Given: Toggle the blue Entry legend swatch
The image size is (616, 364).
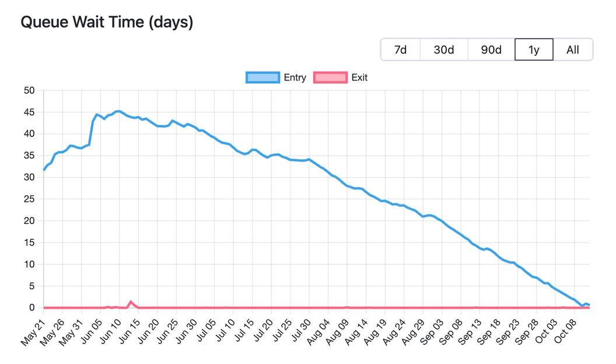Looking at the screenshot, I should point(263,78).
